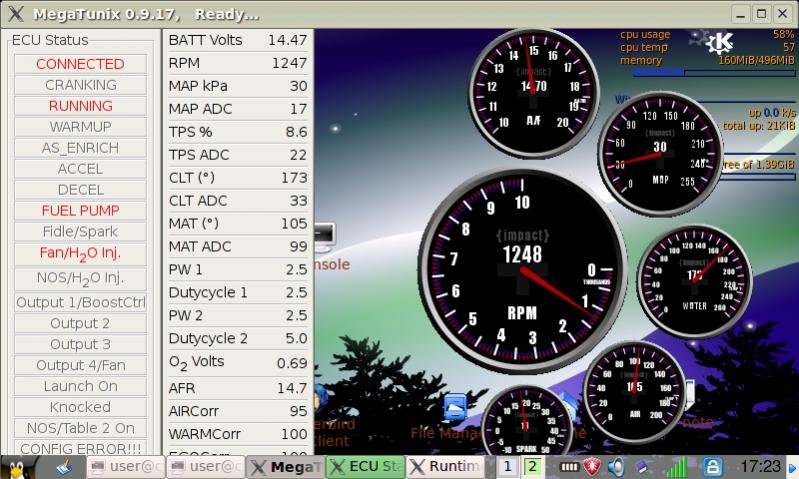
Task: Switch to ECU Status taskbar window
Action: click(x=364, y=467)
